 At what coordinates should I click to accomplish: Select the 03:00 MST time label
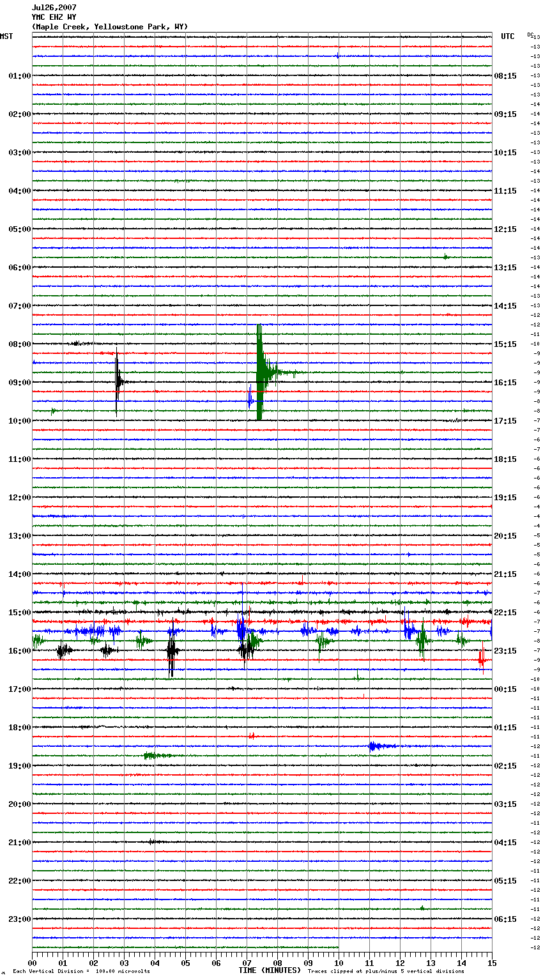(20, 153)
